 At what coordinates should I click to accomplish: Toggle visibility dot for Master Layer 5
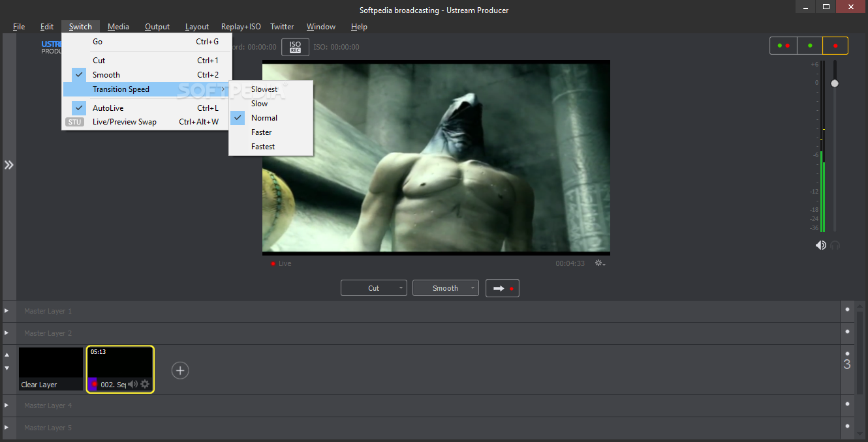847,426
